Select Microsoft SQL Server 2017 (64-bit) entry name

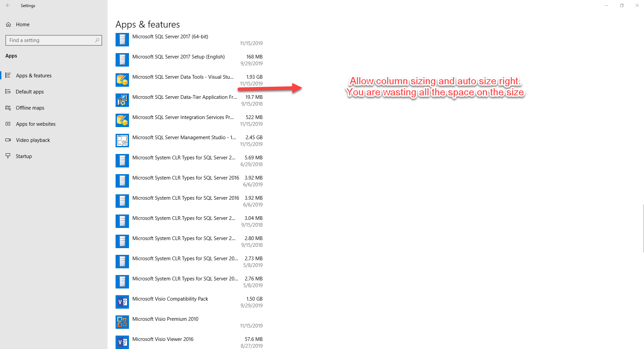[x=170, y=37]
